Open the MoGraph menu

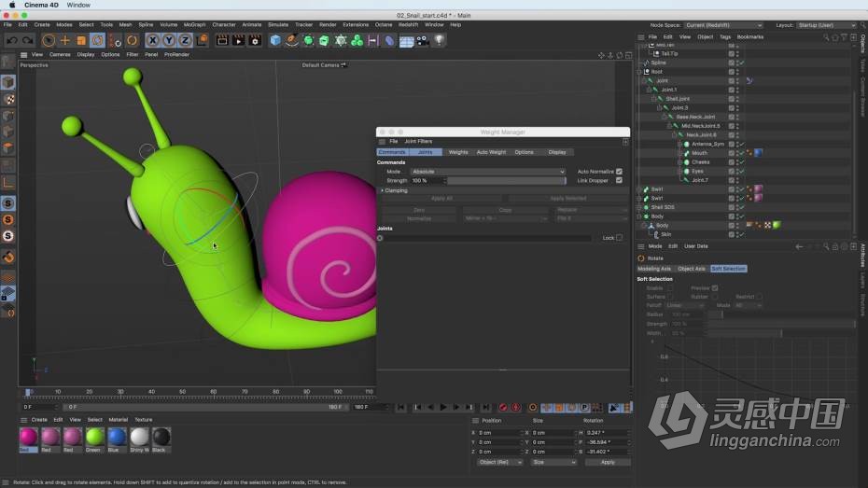coord(194,25)
